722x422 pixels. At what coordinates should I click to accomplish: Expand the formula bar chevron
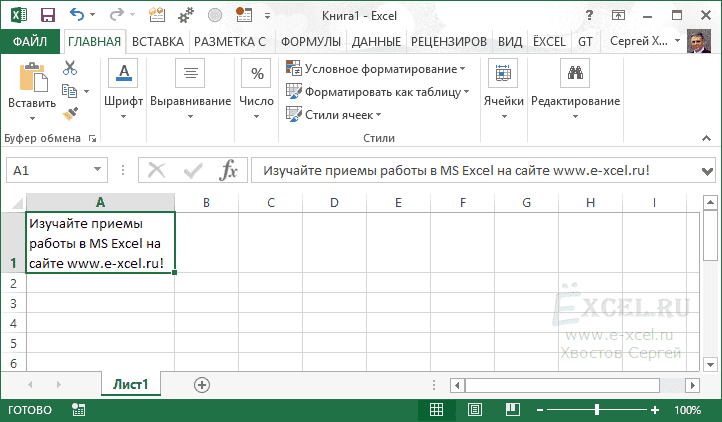tap(707, 171)
